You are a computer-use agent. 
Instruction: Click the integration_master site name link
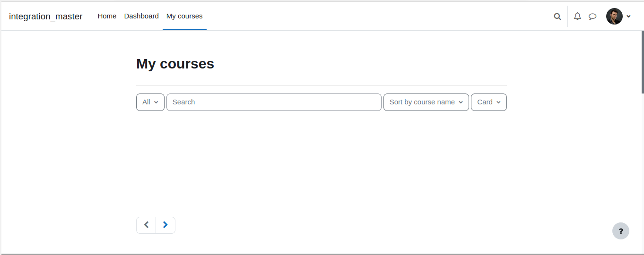click(46, 17)
